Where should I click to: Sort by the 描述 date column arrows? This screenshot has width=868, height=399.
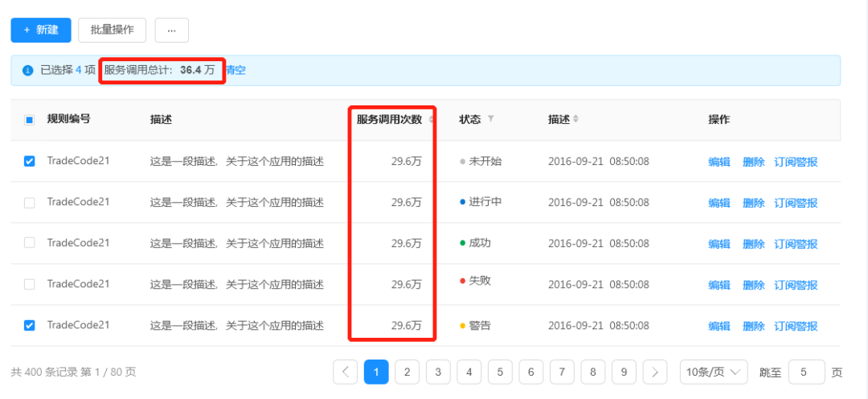[x=575, y=119]
